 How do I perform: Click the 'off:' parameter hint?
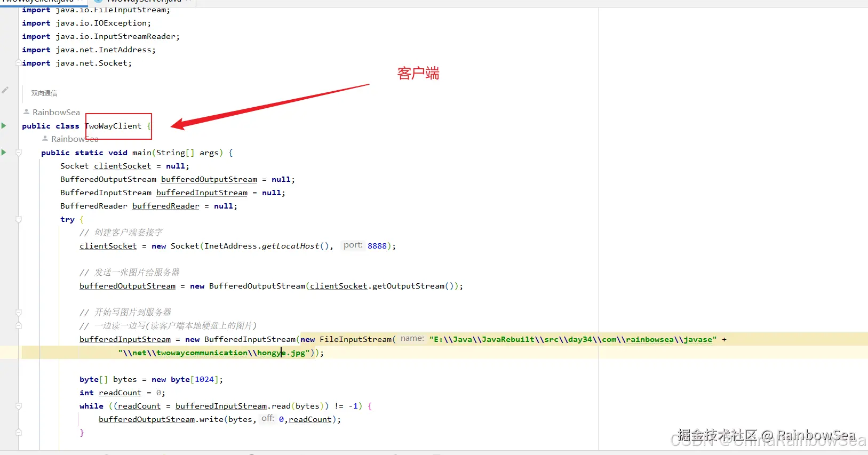coord(268,419)
